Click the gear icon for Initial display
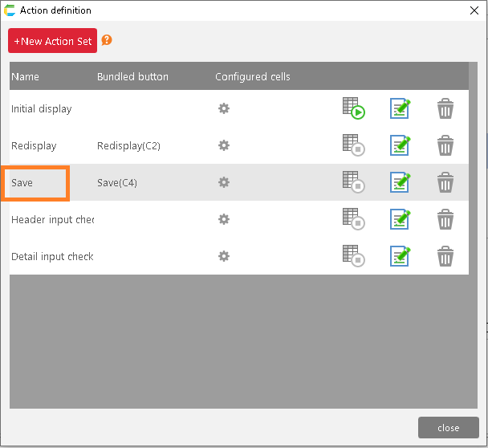This screenshot has height=448, width=488. pos(224,108)
